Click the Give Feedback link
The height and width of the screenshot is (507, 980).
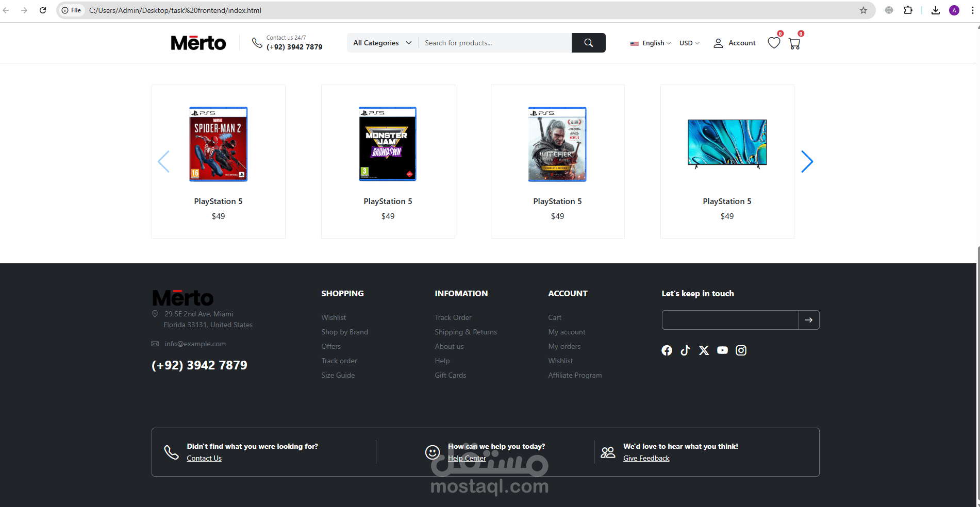coord(646,458)
